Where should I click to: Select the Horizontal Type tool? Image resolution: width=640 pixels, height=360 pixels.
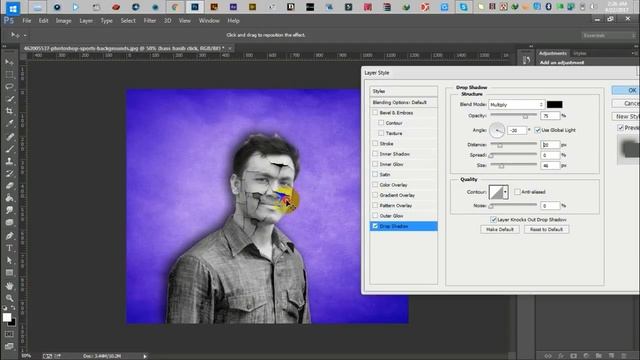point(9,248)
